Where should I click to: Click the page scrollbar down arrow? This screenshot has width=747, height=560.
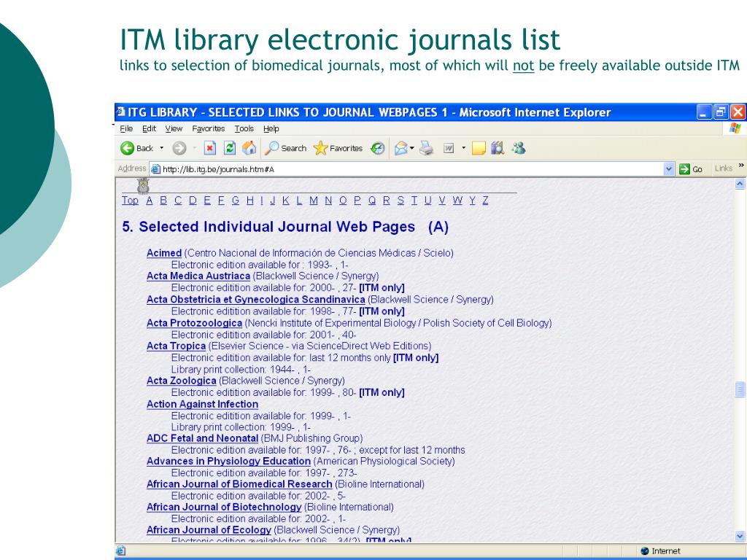[x=740, y=536]
